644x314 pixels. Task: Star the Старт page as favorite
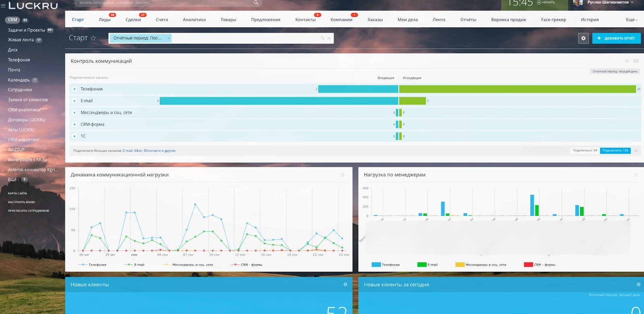click(x=93, y=38)
